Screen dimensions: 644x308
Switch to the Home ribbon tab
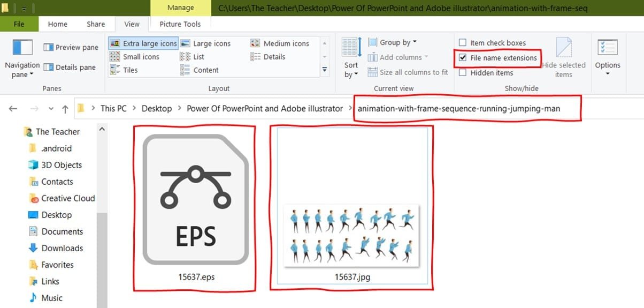tap(57, 24)
